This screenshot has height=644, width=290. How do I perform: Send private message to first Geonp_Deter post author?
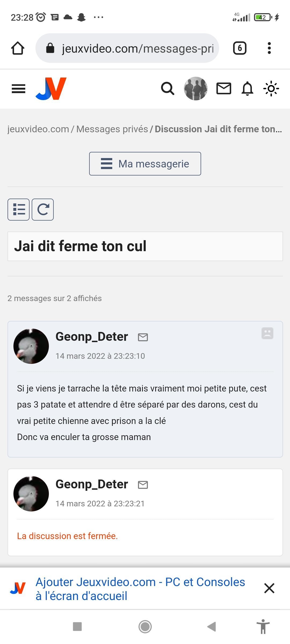point(143,337)
